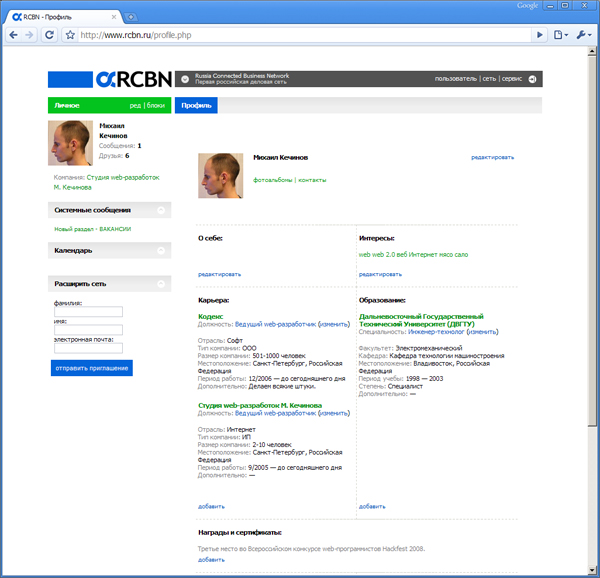Click изменить for the Кодекс position
The image size is (600, 578).
coord(334,324)
